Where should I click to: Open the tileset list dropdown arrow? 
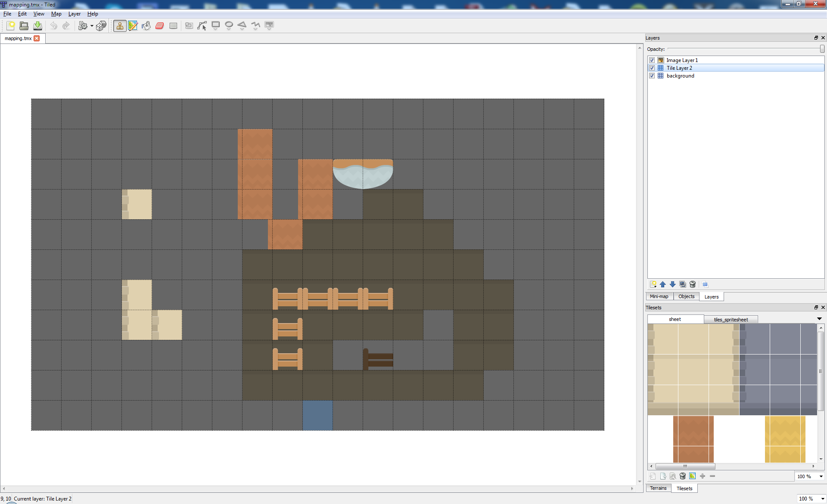[819, 319]
